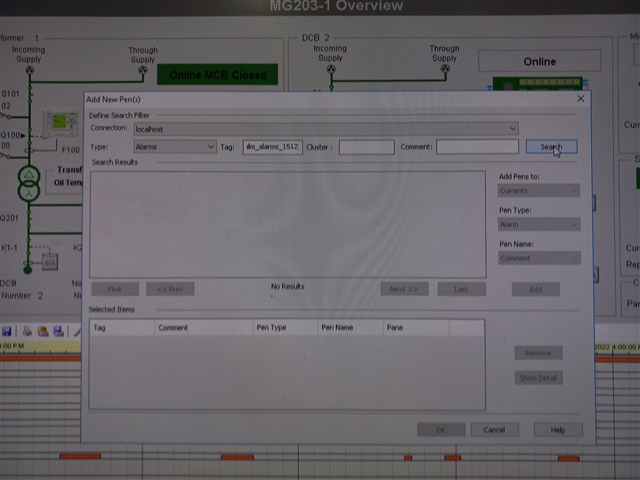The image size is (640, 480).
Task: Click the Next >> button
Action: 404,289
